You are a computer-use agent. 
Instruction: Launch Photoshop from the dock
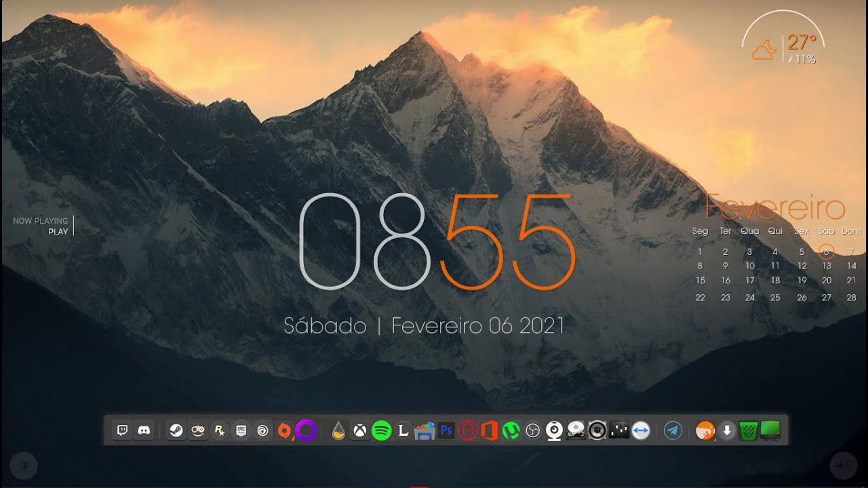pos(446,430)
